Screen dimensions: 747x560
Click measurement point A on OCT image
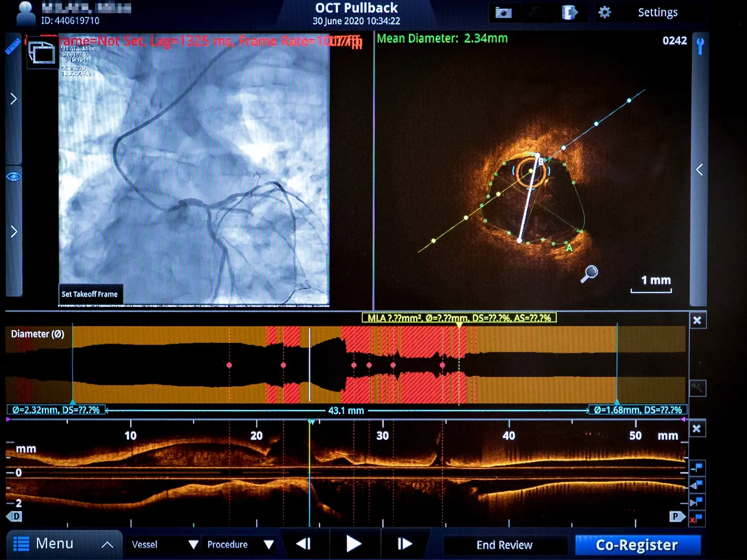pos(569,248)
